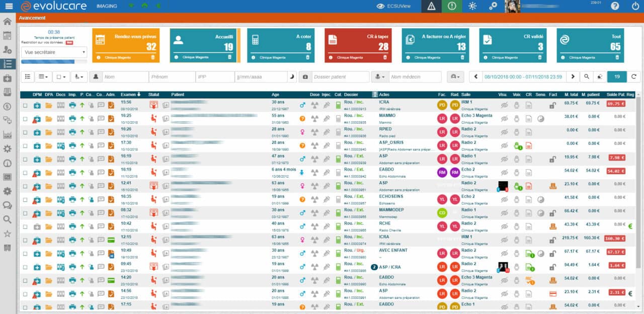This screenshot has height=314, width=644.
Task: Tick the checkbox for the 15:56 exam row
Action: tap(25, 105)
